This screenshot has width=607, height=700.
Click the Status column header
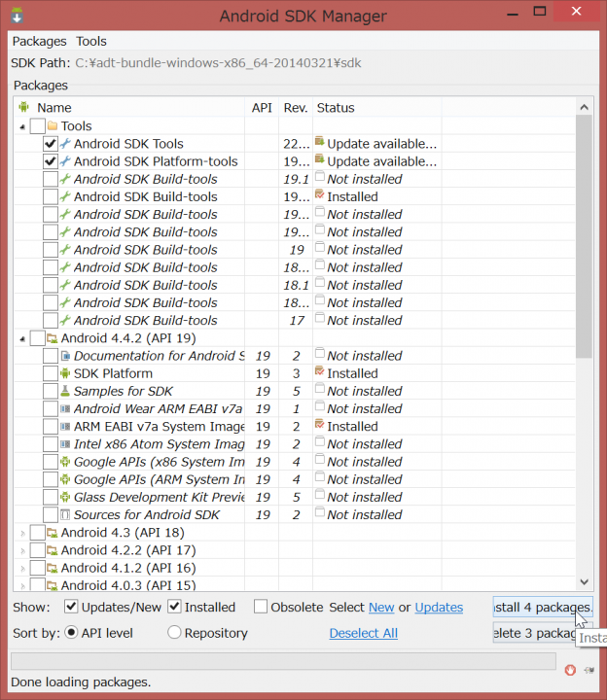pyautogui.click(x=377, y=108)
